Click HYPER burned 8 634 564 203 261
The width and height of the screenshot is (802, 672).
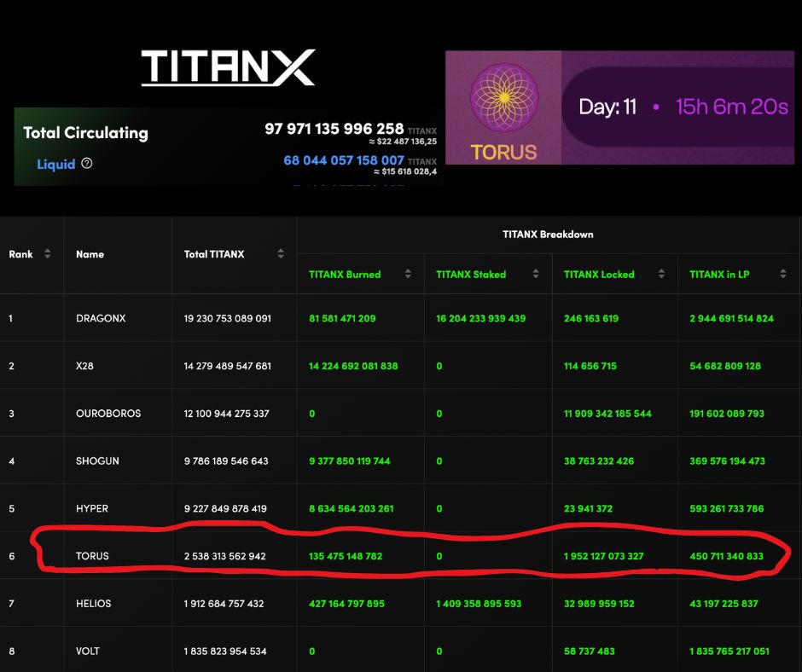pos(352,508)
